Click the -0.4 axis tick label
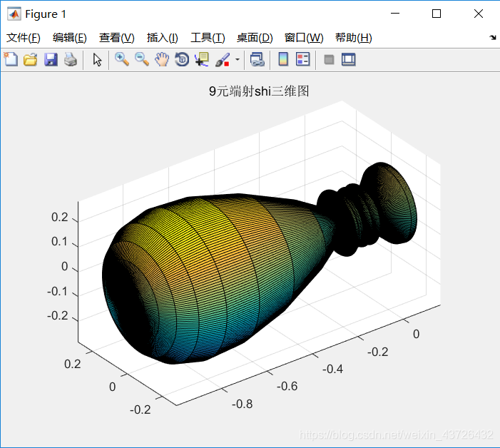Screen dimensions: 500x448 pyautogui.click(x=332, y=369)
